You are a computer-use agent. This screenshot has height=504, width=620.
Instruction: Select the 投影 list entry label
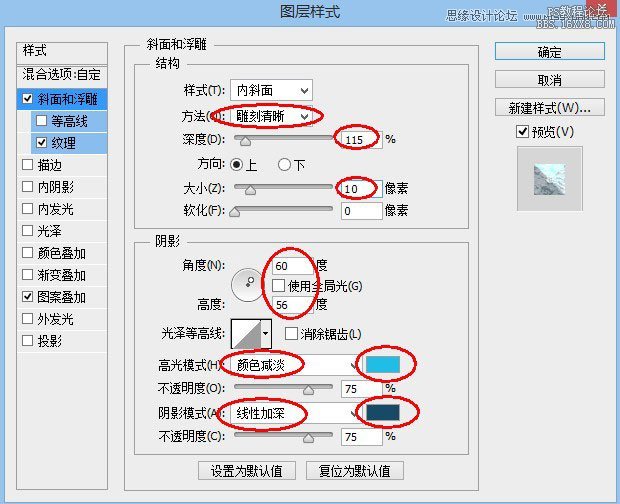click(49, 341)
